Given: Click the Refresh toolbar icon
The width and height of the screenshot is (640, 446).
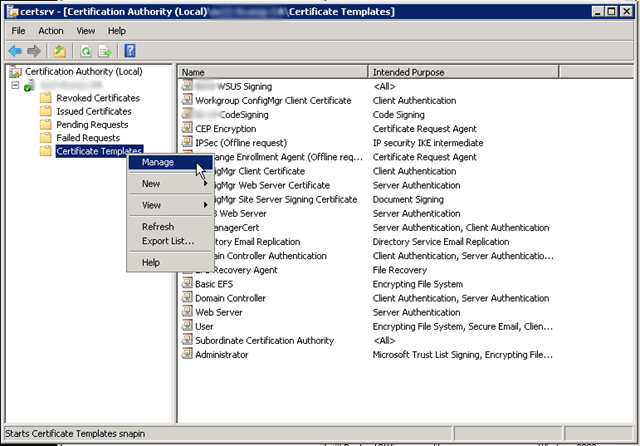Looking at the screenshot, I should 85,50.
